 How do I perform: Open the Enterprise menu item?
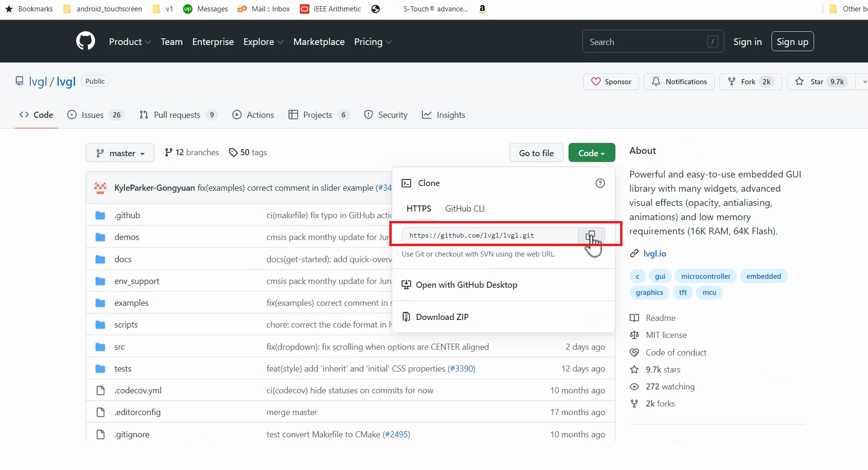pyautogui.click(x=213, y=42)
